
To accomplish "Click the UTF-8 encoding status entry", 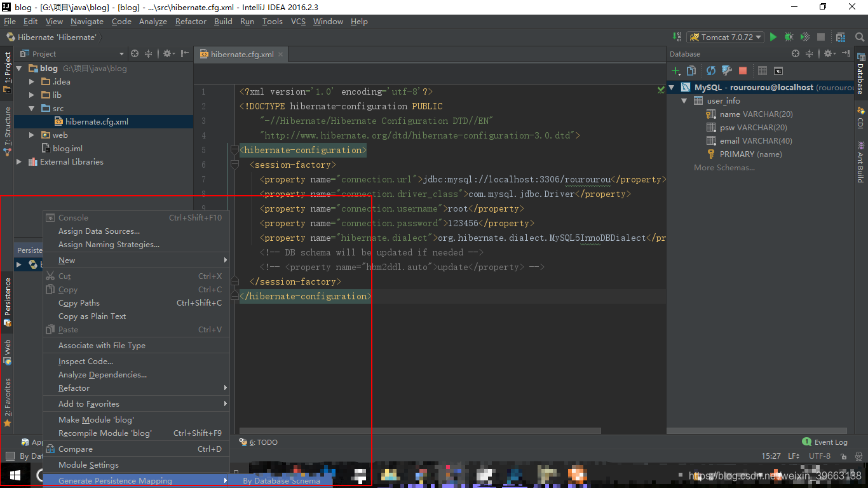I will pyautogui.click(x=820, y=456).
